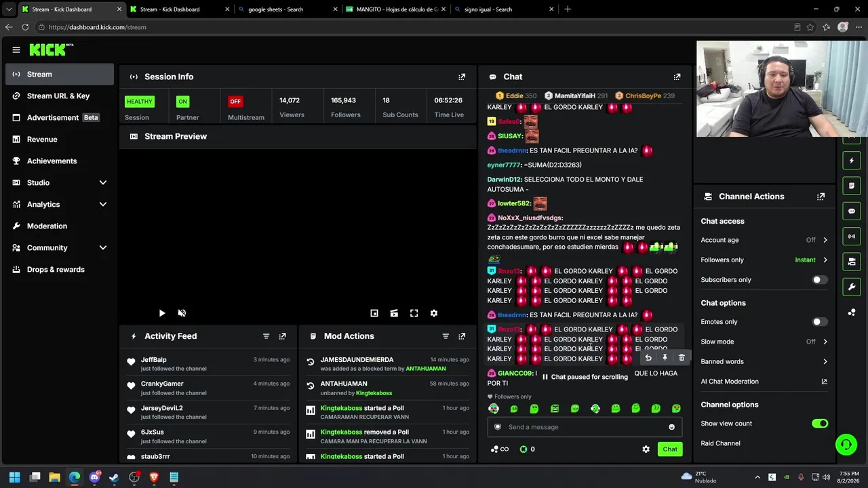The image size is (868, 488).
Task: Reply to the highlighted chat message
Action: pos(648,358)
